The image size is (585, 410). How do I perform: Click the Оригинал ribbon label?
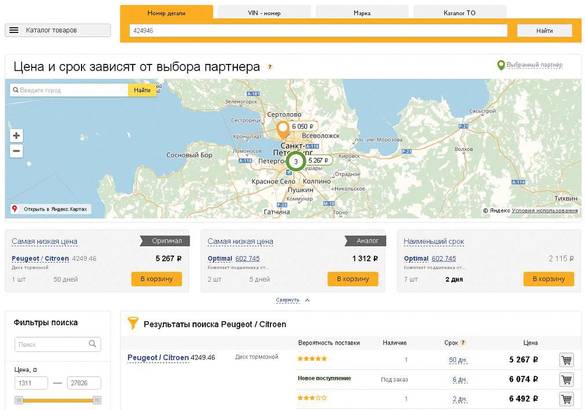point(165,241)
